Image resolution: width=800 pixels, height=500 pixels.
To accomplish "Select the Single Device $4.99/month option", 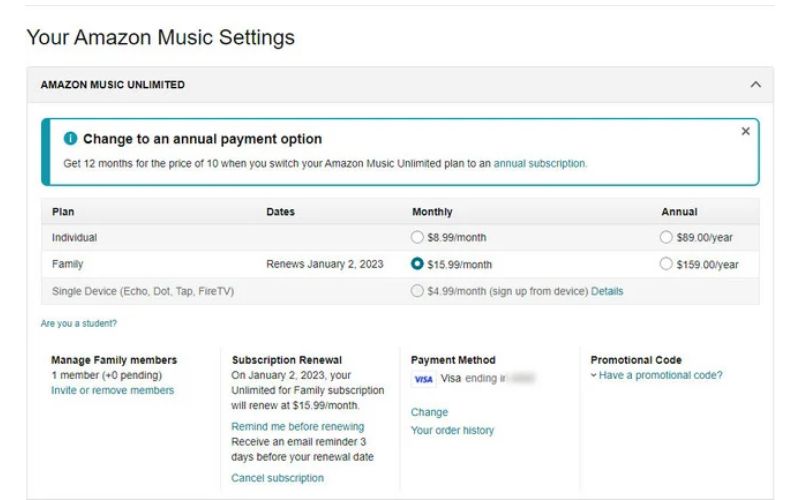I will tap(418, 291).
